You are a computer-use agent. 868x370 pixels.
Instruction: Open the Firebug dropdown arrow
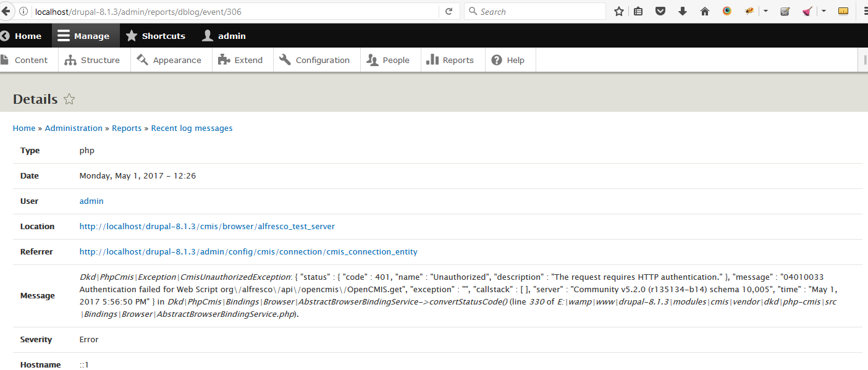tap(765, 11)
